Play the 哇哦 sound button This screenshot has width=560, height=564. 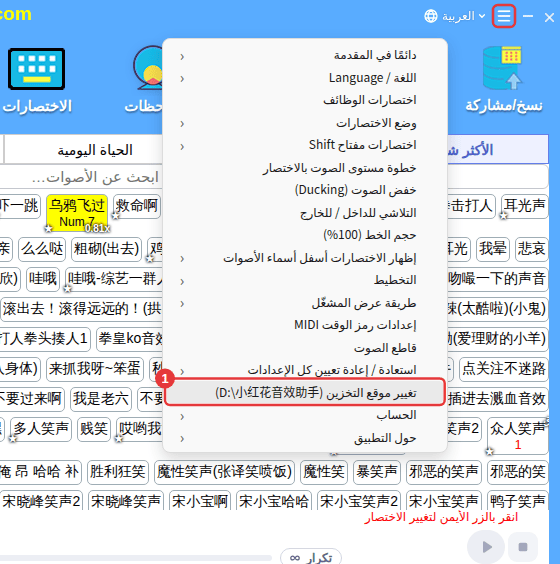(x=43, y=279)
